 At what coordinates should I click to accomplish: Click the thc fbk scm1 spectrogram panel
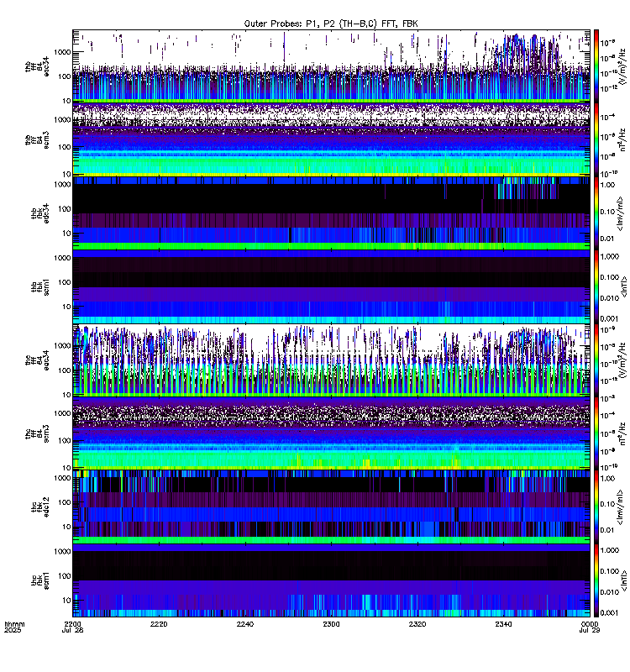coord(331,580)
